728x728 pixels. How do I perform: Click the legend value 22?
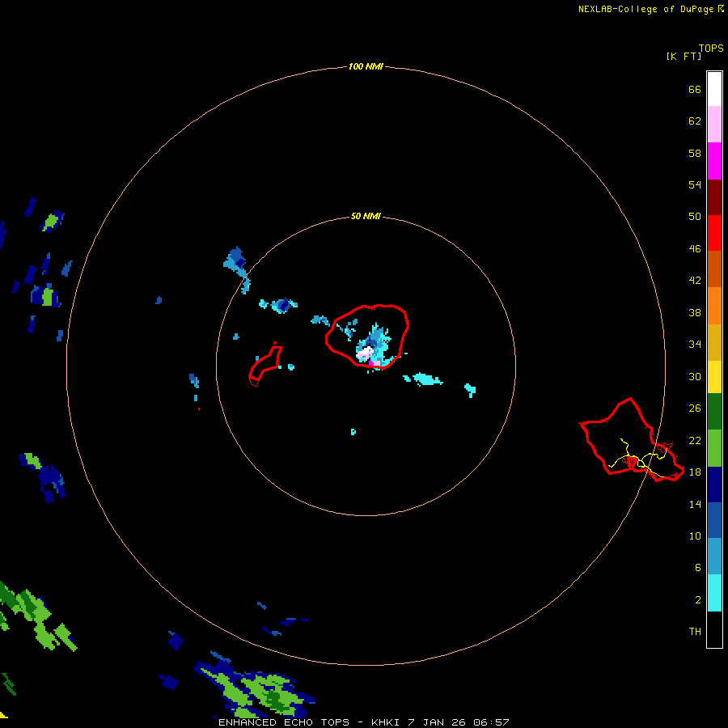click(x=695, y=440)
